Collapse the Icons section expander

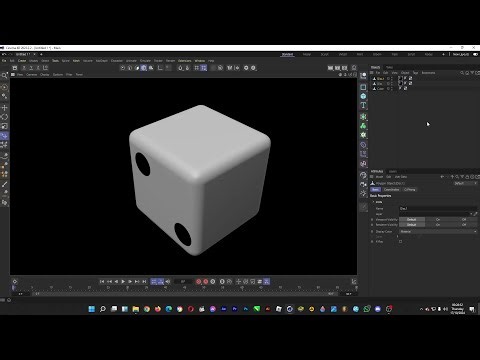(373, 202)
